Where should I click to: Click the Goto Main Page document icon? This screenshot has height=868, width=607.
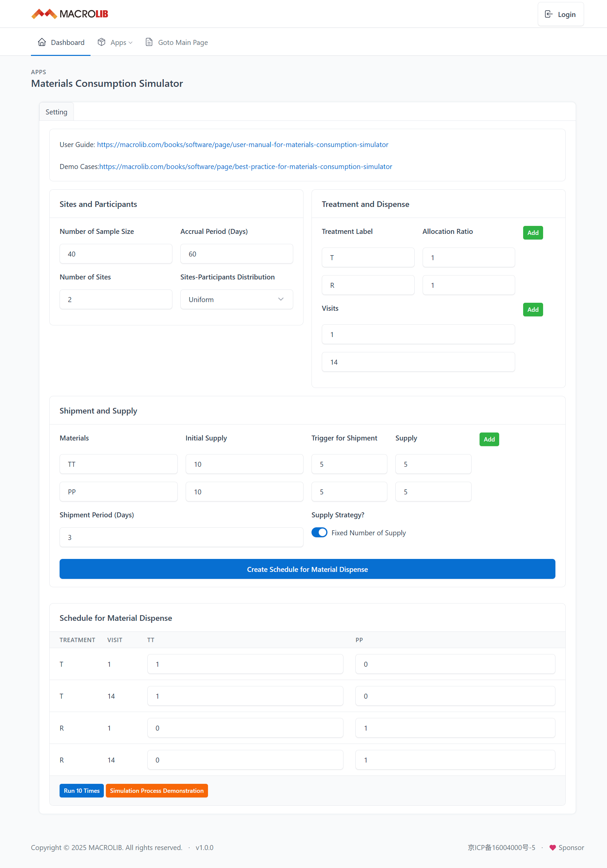click(x=149, y=42)
